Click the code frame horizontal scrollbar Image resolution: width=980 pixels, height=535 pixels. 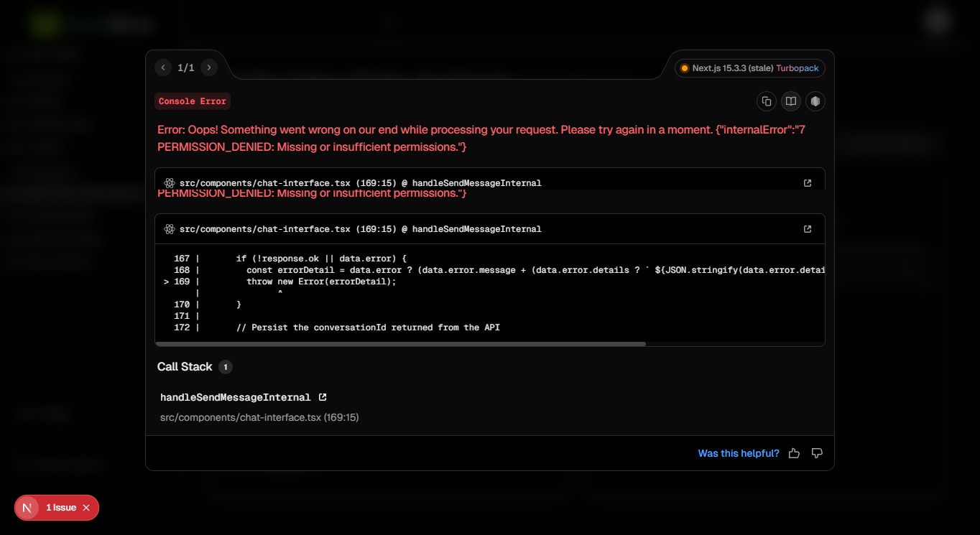(401, 344)
